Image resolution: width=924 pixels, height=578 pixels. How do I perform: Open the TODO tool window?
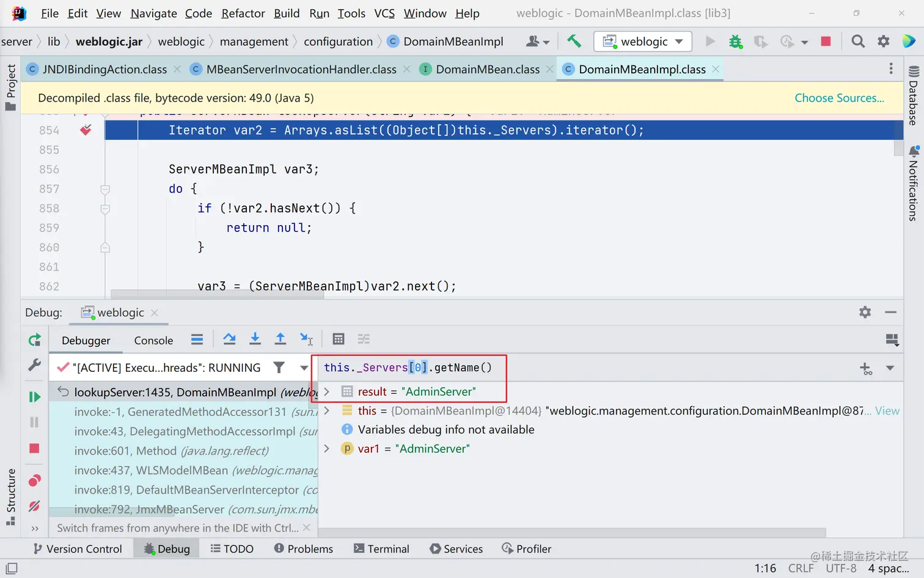click(x=232, y=549)
